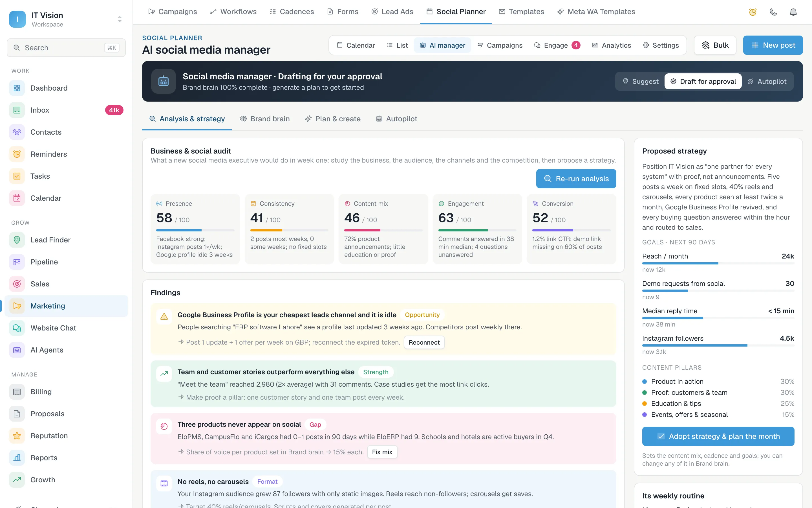Click the Dashboard grid icon in sidebar
Viewport: 812px width, 508px height.
(x=17, y=88)
